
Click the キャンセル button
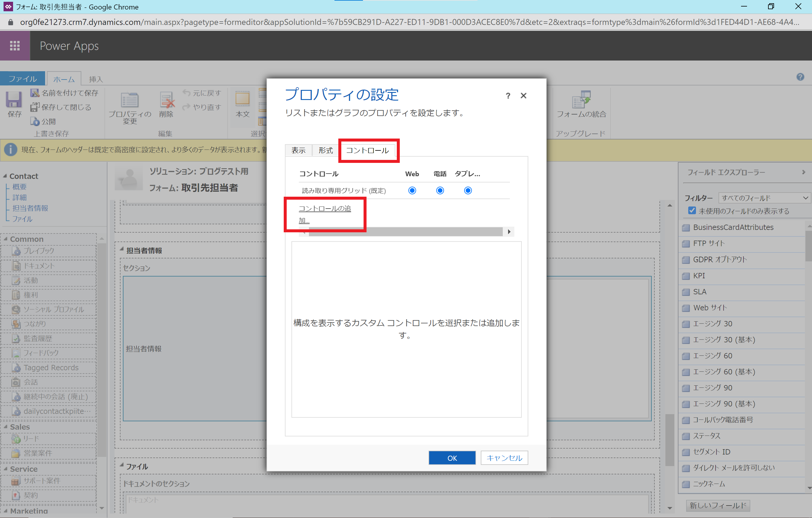(504, 458)
